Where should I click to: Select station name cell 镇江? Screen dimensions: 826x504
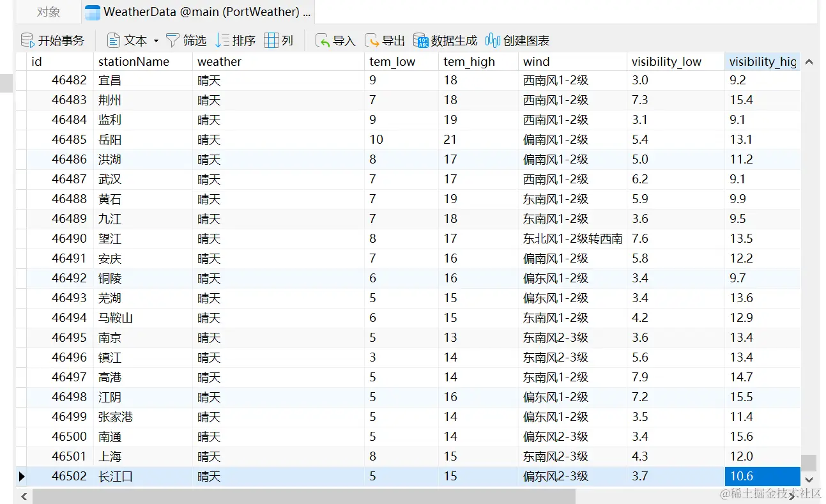143,357
